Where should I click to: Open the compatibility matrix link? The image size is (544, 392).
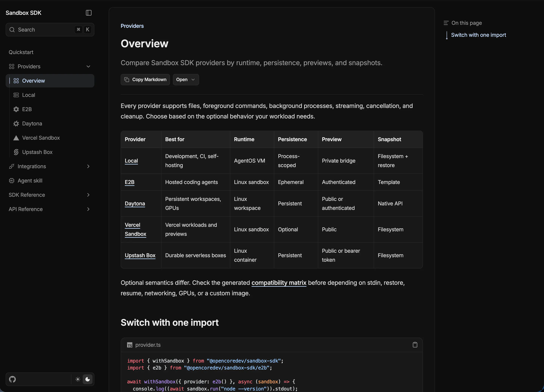click(x=279, y=283)
